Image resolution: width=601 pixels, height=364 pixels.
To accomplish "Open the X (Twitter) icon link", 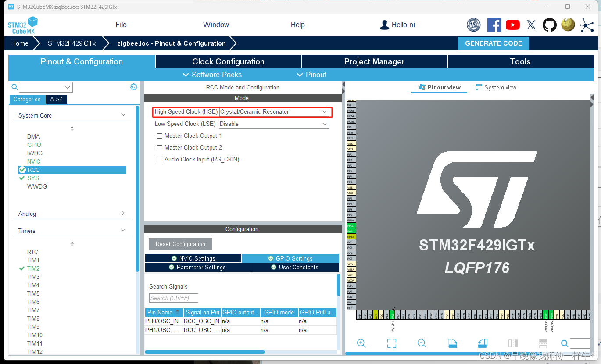I will pos(531,25).
